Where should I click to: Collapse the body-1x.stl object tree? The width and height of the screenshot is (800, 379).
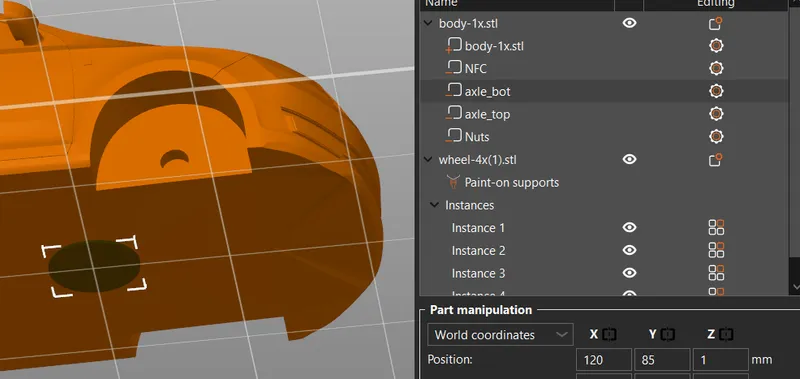428,23
